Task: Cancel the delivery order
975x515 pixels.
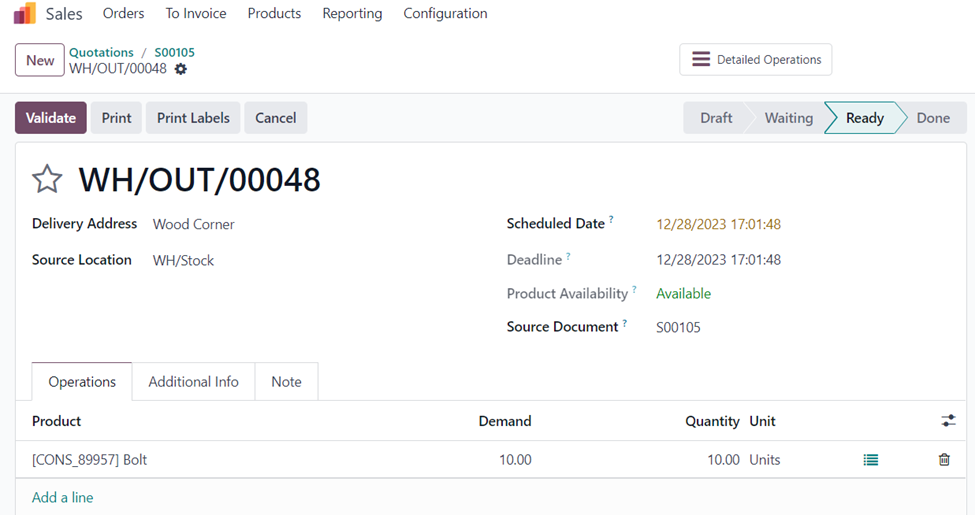Action: (x=275, y=118)
